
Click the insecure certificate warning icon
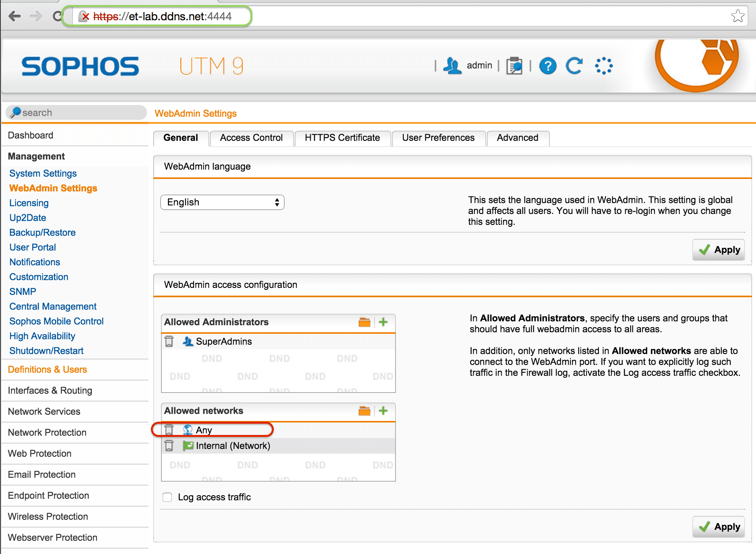84,16
